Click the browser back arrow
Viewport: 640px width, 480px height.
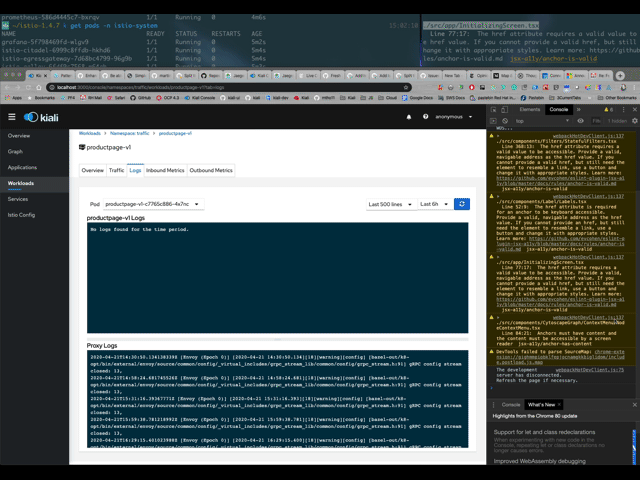(x=7, y=87)
